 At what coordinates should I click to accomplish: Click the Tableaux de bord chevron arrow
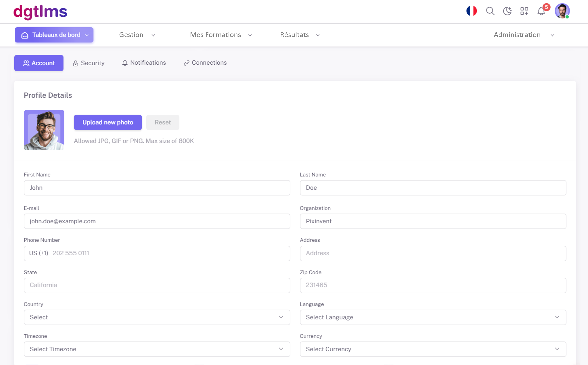[87, 35]
